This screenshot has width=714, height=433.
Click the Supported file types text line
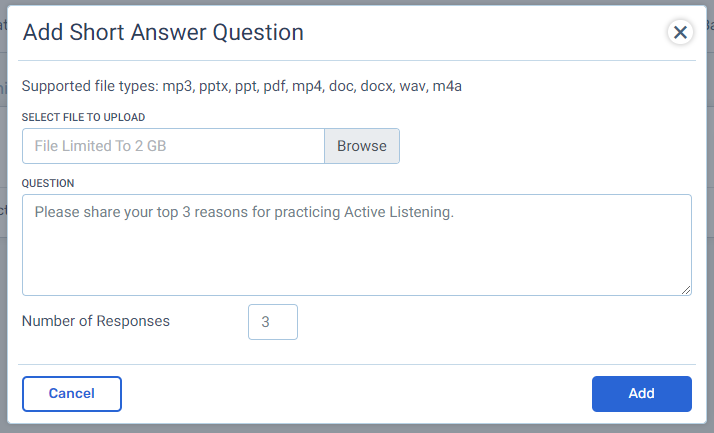click(242, 86)
